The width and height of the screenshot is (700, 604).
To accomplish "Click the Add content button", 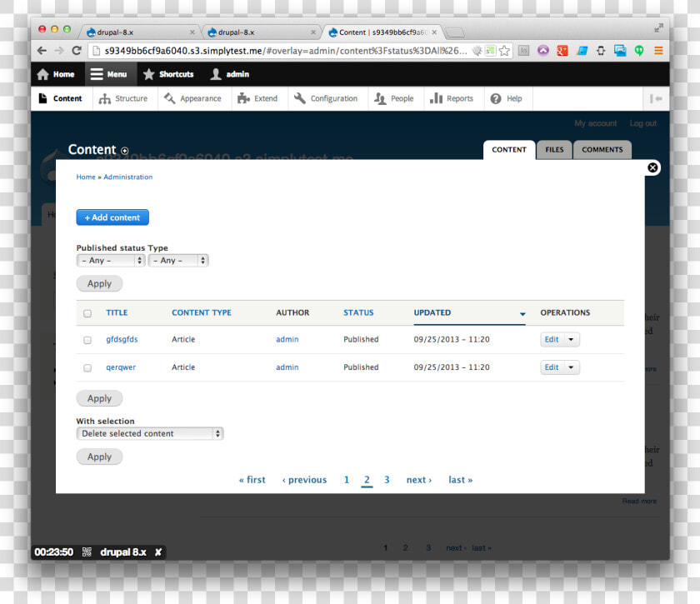I will coord(112,217).
